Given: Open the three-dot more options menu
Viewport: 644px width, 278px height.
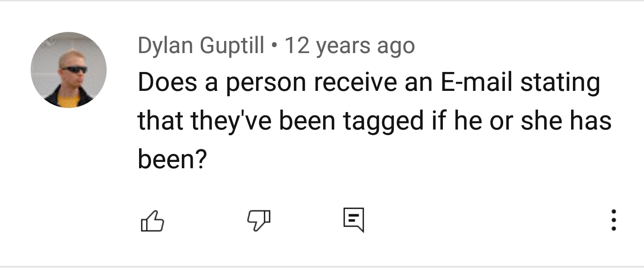Looking at the screenshot, I should coord(613,220).
